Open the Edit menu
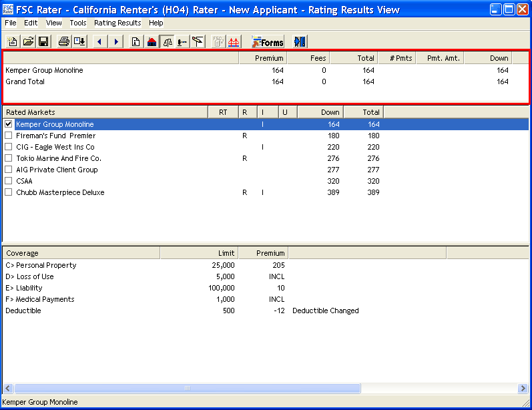 pyautogui.click(x=31, y=23)
